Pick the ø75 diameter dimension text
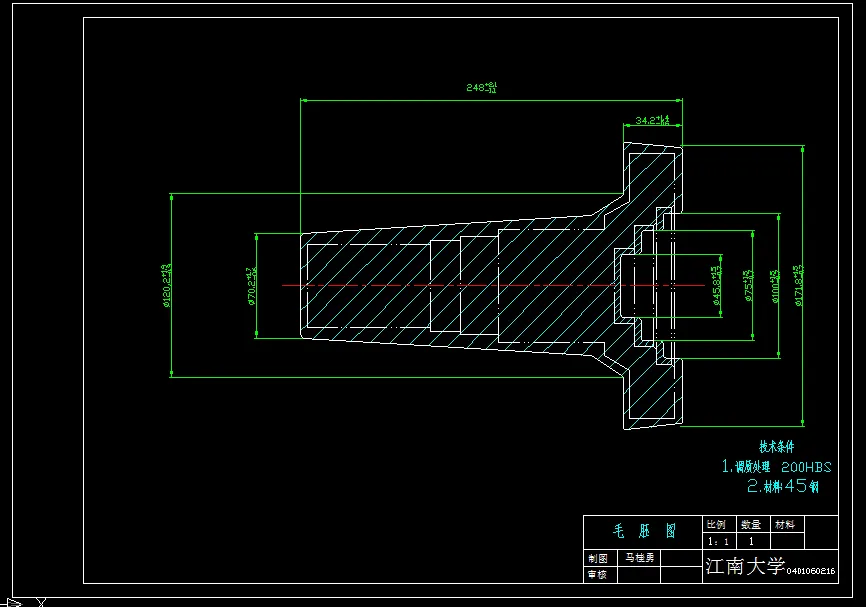This screenshot has width=866, height=607. click(x=748, y=286)
